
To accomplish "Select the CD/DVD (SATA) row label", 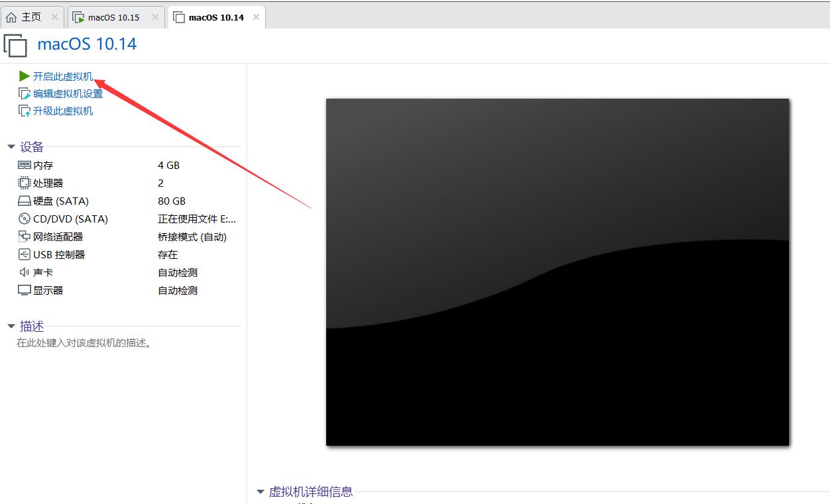I will point(70,219).
